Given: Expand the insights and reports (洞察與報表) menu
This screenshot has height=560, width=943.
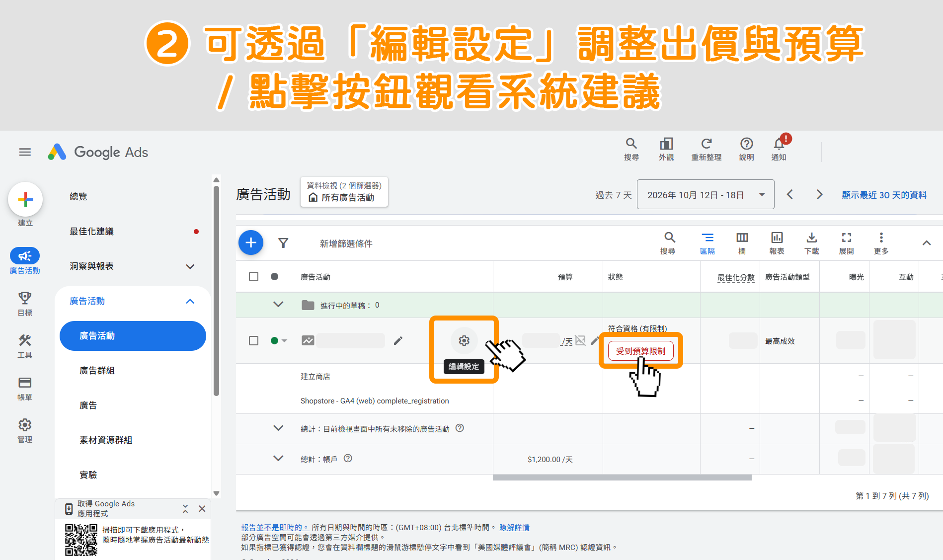Looking at the screenshot, I should (x=190, y=266).
